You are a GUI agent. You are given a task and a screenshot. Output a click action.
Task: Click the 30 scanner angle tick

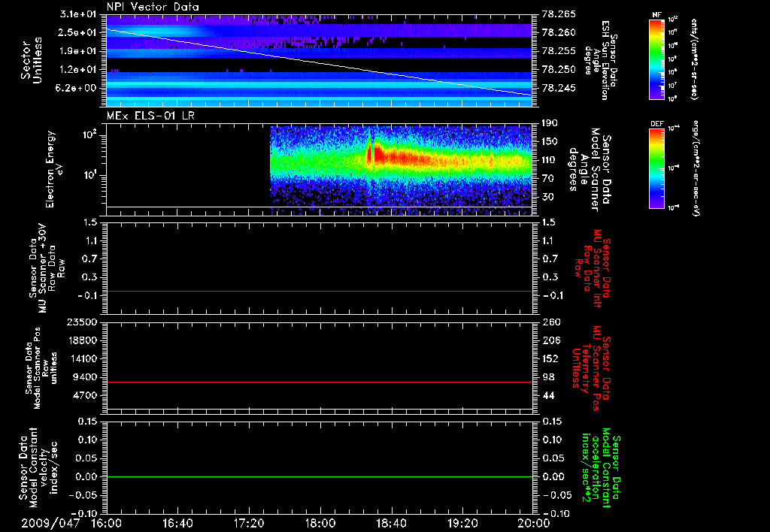click(x=548, y=198)
